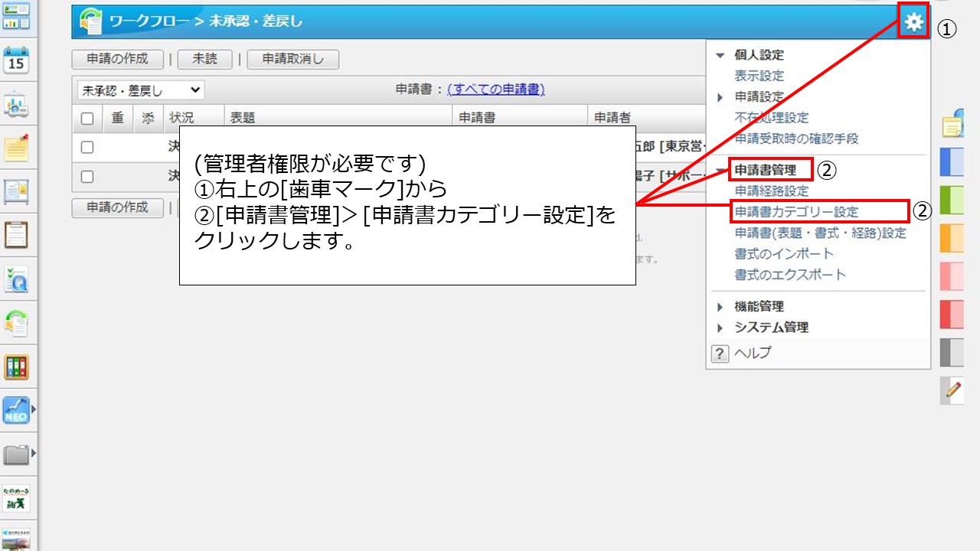The width and height of the screenshot is (980, 551).
Task: Select 申請書カテゴリー設定 in menu
Action: (796, 212)
